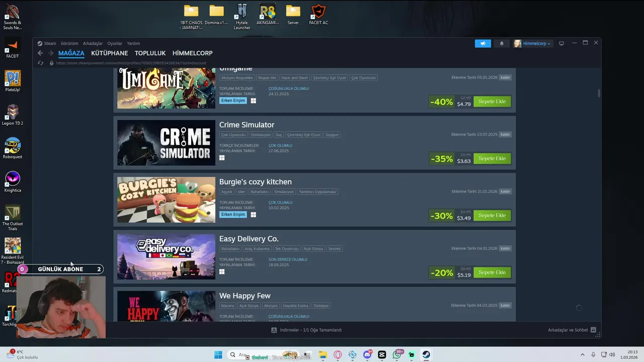
Task: Open the AKINGAMI desktop shortcut
Action: click(x=267, y=15)
